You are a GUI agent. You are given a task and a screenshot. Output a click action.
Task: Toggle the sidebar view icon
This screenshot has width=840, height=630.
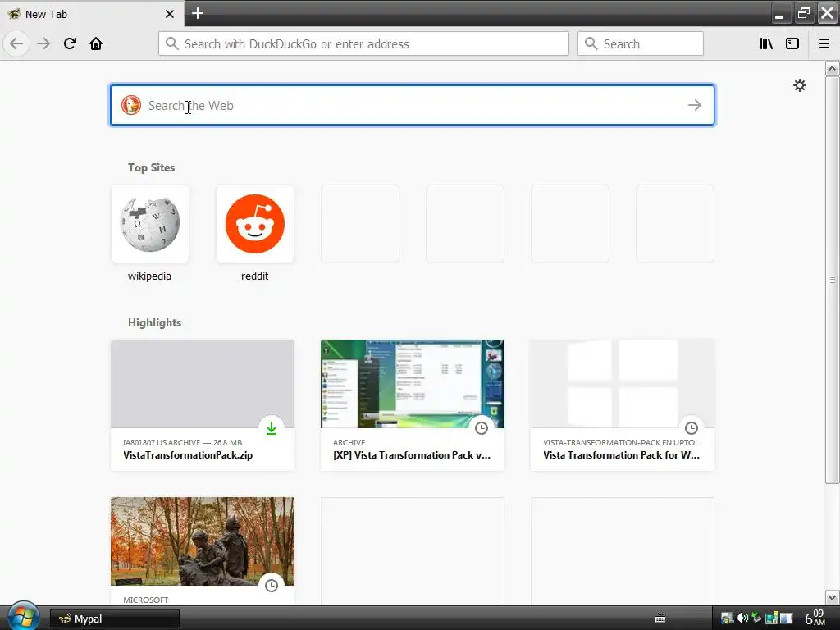(x=792, y=43)
